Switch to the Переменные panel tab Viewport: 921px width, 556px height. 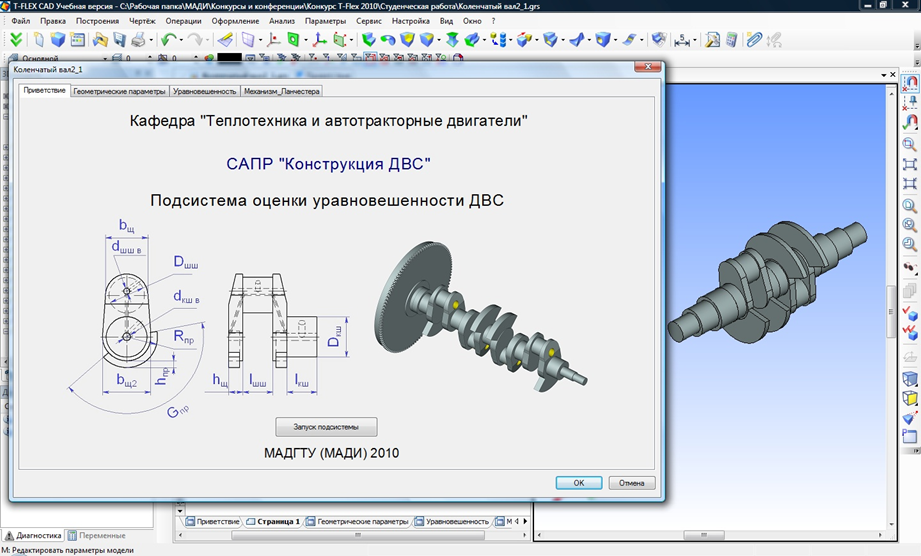click(x=96, y=535)
